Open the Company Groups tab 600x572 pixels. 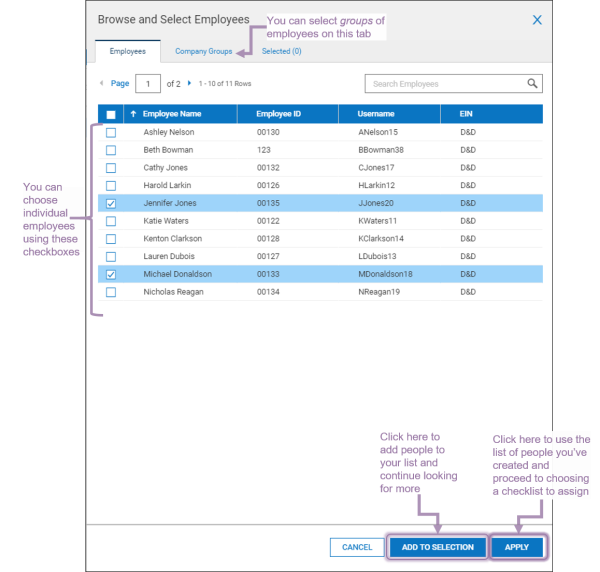point(204,51)
